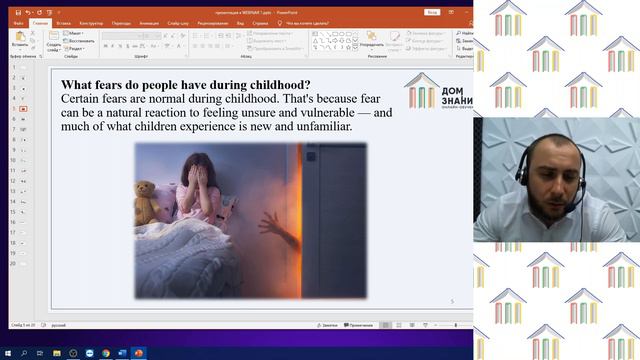Expand the Макет layout dropdown
This screenshot has width=640, height=360.
[x=73, y=33]
